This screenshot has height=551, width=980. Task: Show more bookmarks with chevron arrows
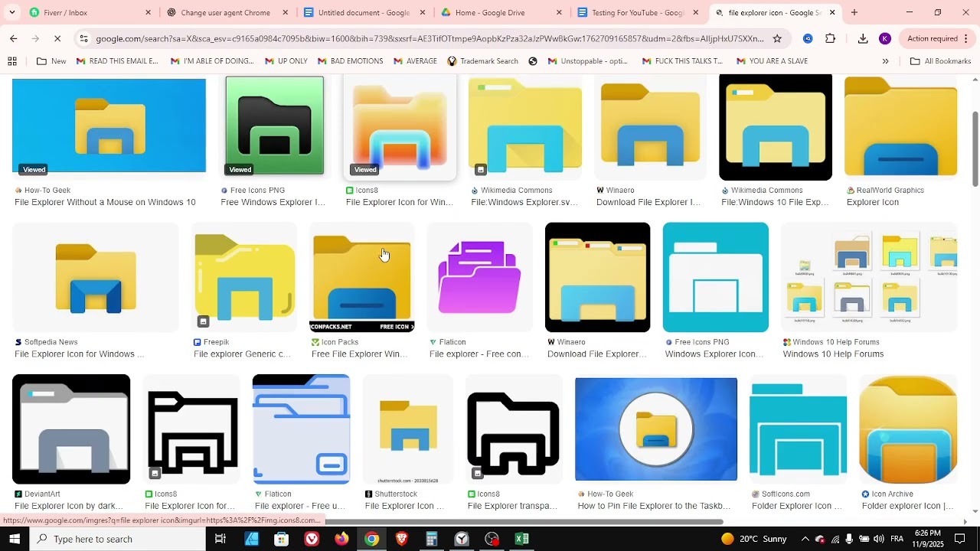(x=885, y=61)
